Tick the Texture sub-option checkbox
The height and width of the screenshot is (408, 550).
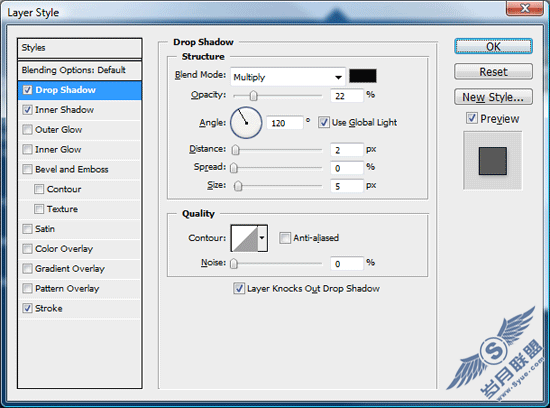tap(39, 209)
